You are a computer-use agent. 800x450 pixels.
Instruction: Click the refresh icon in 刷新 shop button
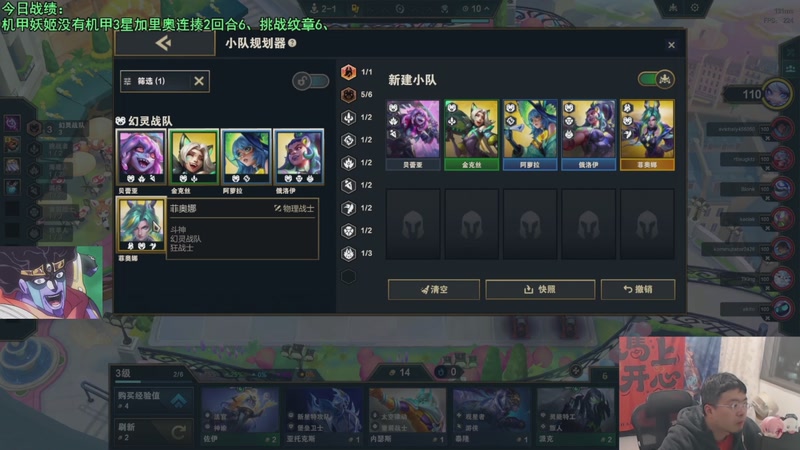[178, 432]
